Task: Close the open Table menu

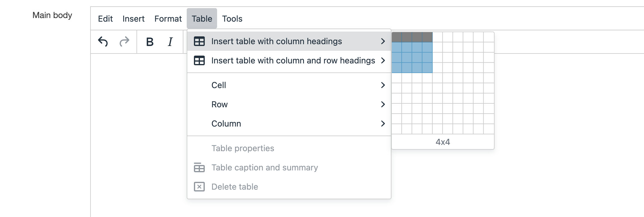Action: [x=202, y=19]
